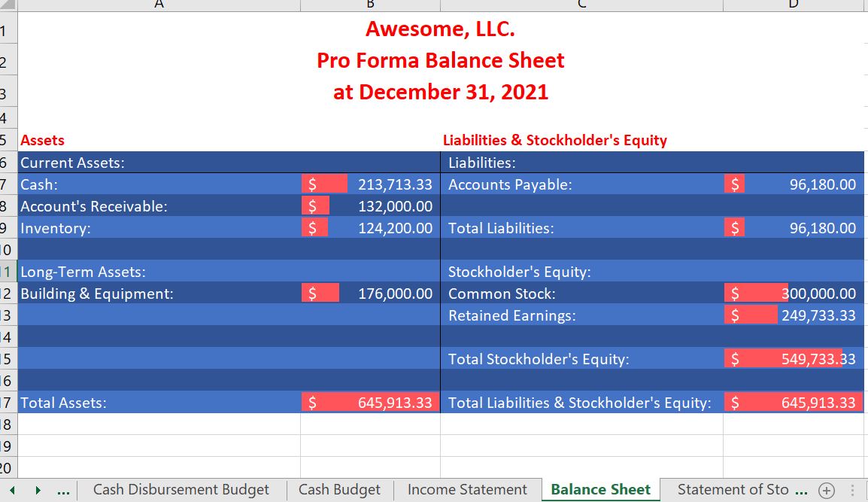Screen dimensions: 868x502
Task: Open the Cash Budget sheet
Action: click(x=339, y=488)
